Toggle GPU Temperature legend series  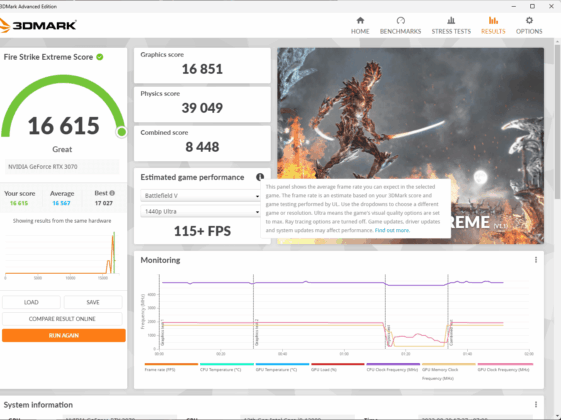coord(282,367)
